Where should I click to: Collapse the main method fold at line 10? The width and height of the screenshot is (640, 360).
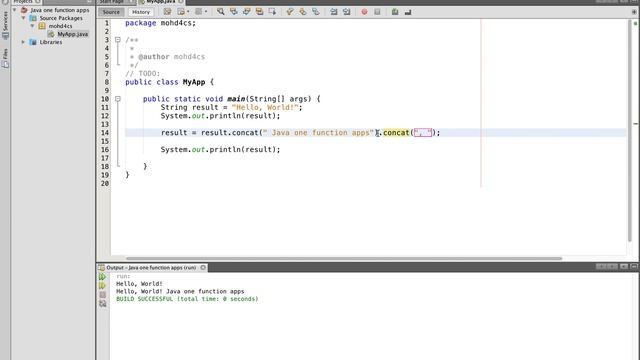tap(118, 99)
